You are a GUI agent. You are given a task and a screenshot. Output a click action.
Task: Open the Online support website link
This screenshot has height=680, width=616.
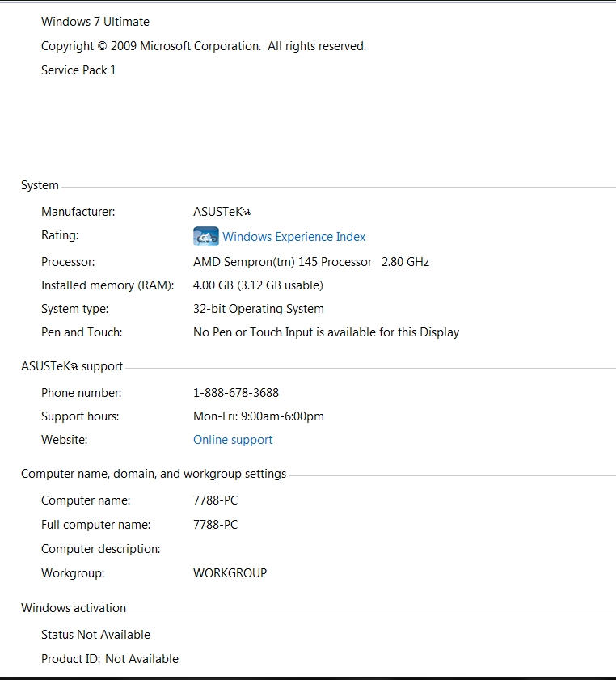click(x=233, y=440)
